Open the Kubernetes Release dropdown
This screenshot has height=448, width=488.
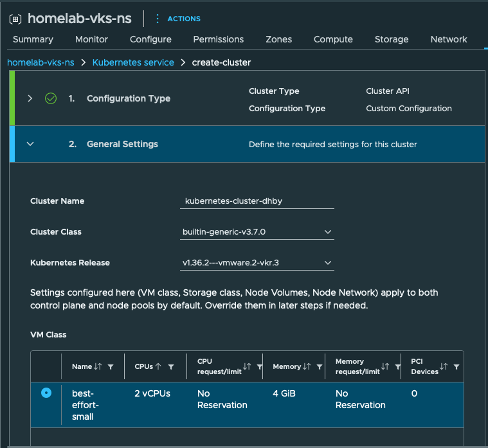(x=257, y=263)
